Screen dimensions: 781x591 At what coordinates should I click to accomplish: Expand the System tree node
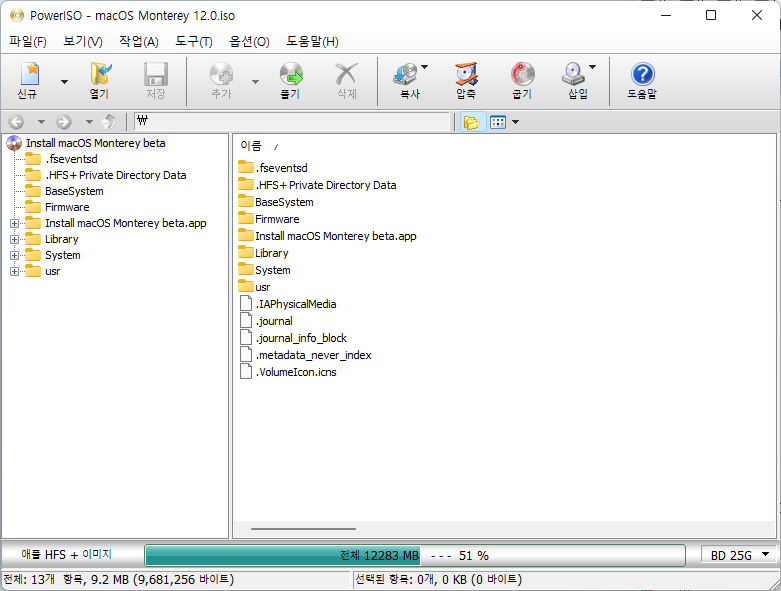(x=14, y=255)
